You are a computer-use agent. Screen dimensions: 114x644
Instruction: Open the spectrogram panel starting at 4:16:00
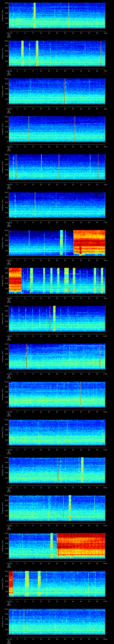point(57,584)
